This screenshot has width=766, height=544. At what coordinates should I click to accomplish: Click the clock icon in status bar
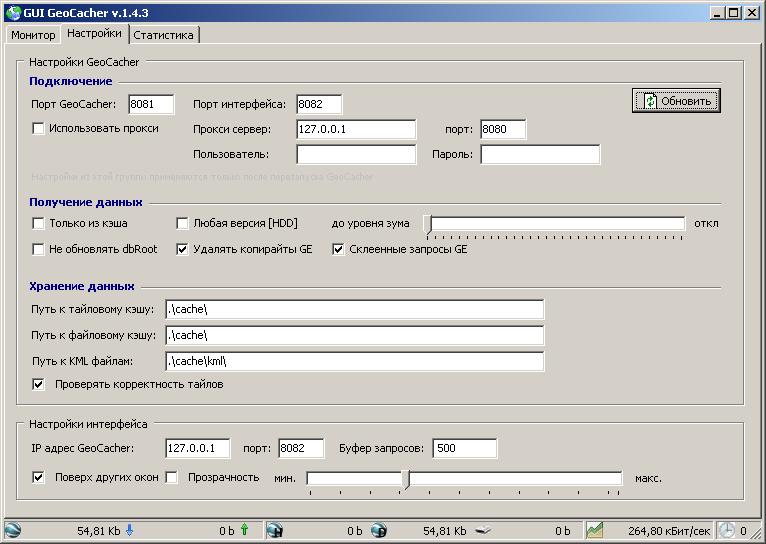click(x=726, y=530)
